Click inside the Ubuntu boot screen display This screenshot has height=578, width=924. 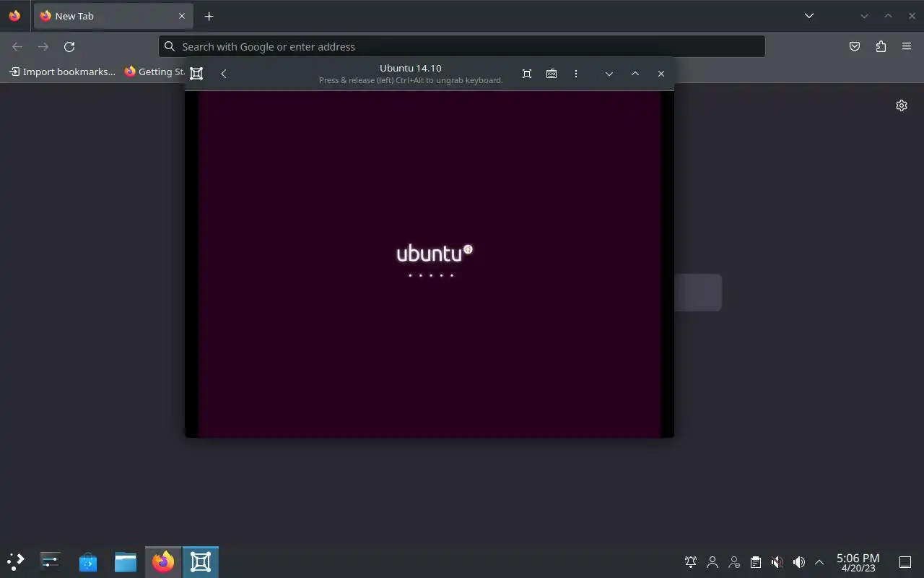(x=430, y=264)
